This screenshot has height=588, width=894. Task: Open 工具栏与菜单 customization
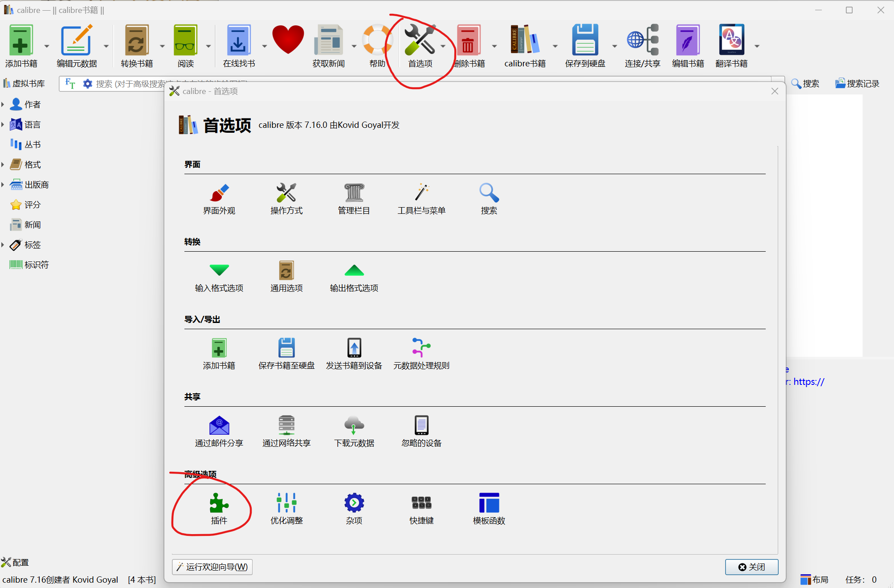point(421,199)
